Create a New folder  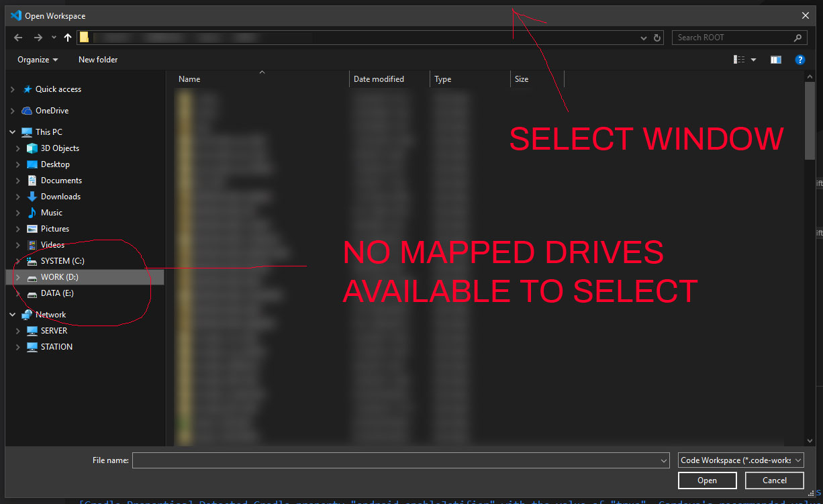point(97,60)
